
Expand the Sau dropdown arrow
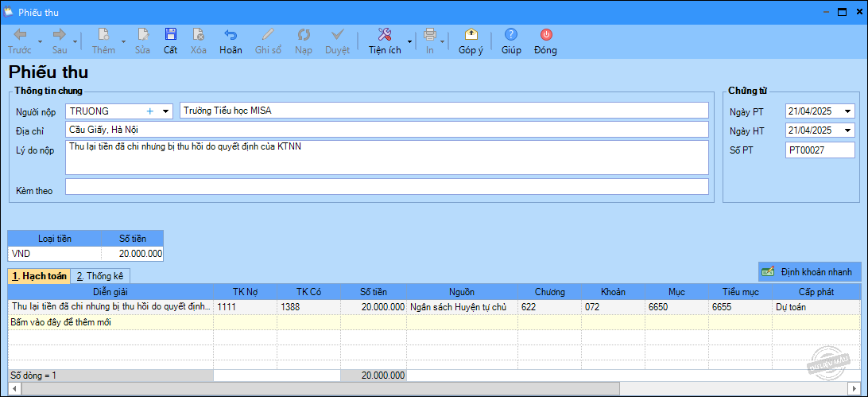pos(75,41)
